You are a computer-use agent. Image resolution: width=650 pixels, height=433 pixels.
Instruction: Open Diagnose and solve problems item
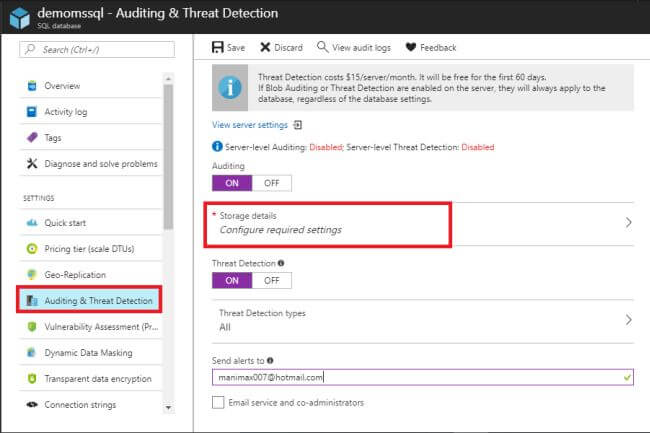click(90, 163)
